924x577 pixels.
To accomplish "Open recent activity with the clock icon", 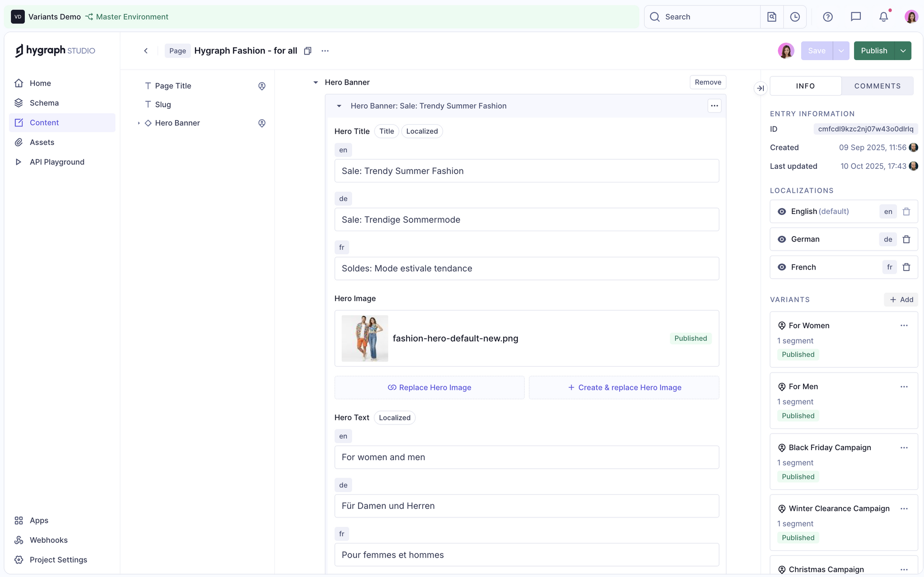I will pos(795,17).
